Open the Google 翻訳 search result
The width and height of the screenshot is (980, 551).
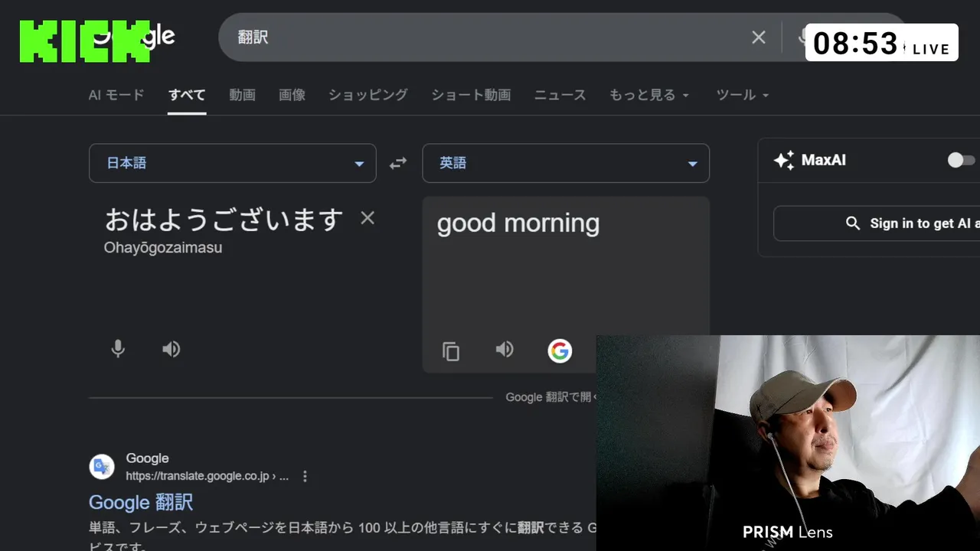141,502
